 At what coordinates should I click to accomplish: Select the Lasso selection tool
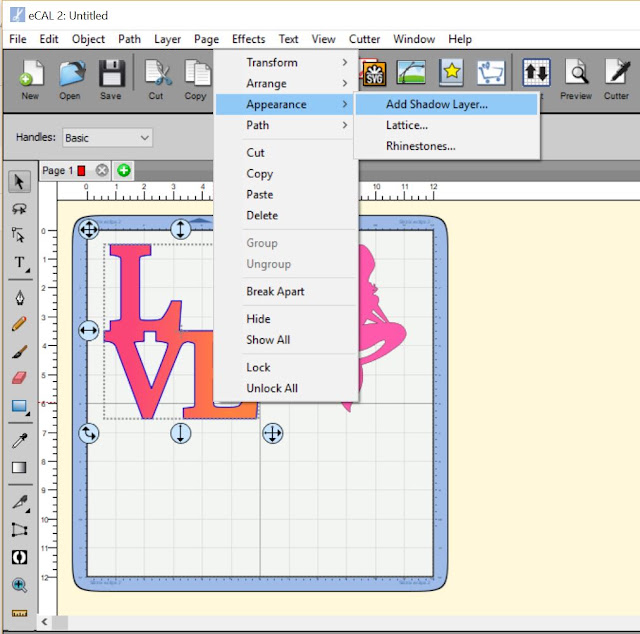19,209
